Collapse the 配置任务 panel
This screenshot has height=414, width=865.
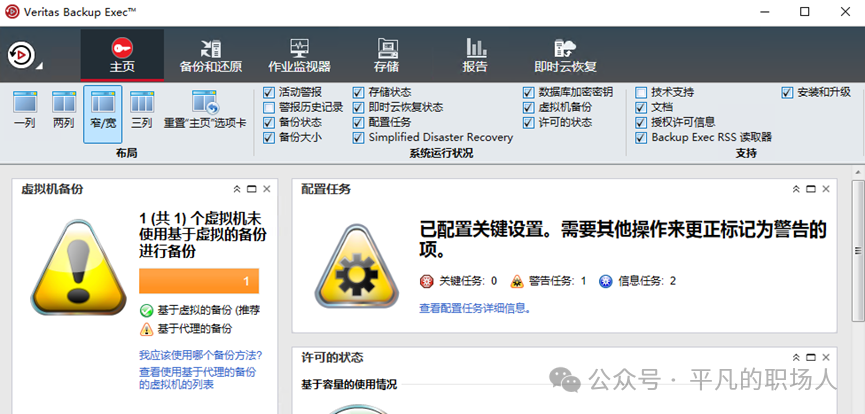click(x=797, y=189)
